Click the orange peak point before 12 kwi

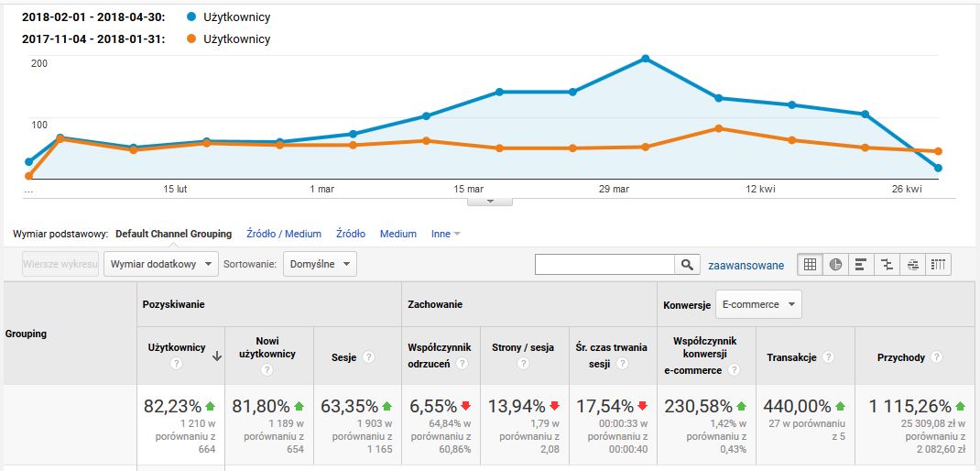tap(719, 128)
